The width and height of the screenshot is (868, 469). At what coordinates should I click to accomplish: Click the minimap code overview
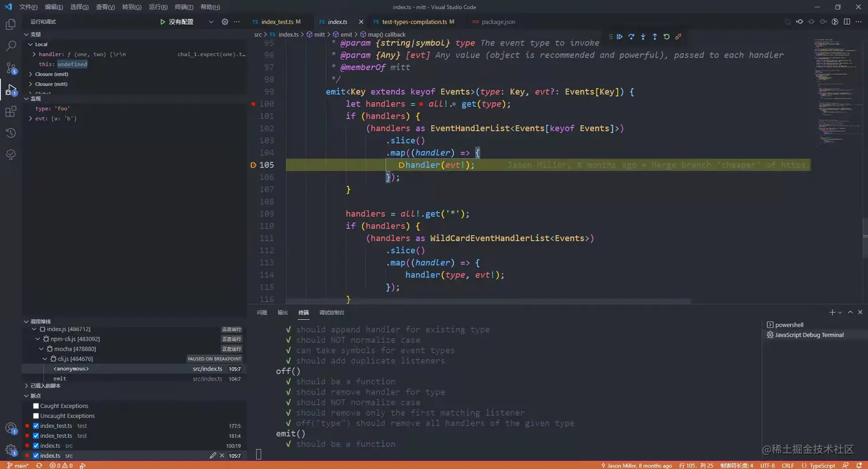(837, 92)
